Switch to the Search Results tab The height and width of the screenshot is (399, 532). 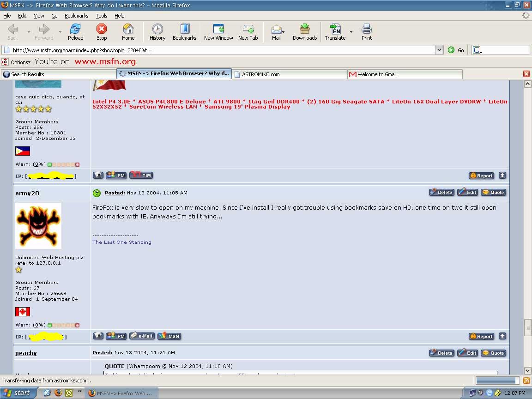(58, 74)
